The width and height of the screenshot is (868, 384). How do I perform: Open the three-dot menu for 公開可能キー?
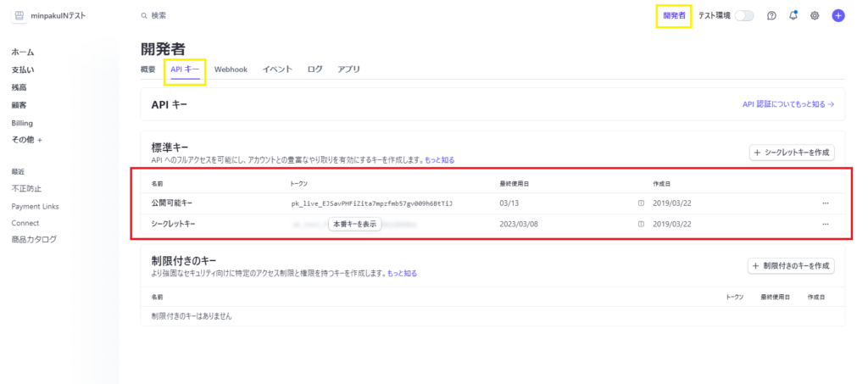[825, 203]
